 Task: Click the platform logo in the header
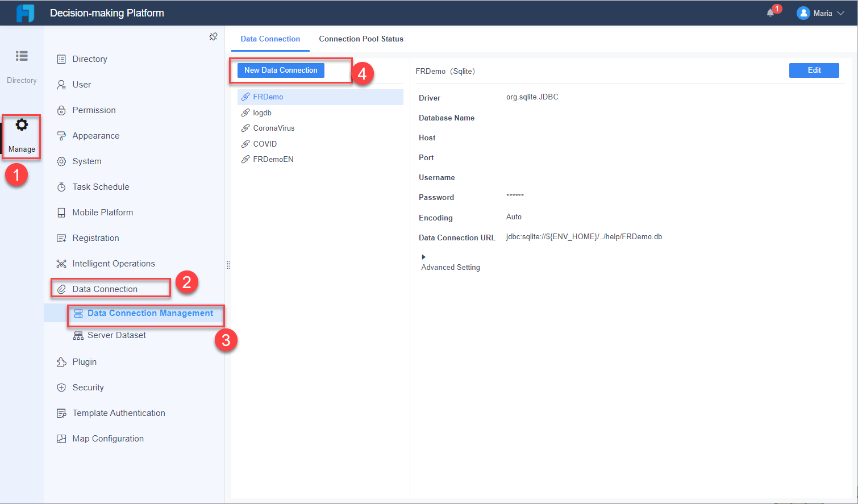pyautogui.click(x=25, y=12)
